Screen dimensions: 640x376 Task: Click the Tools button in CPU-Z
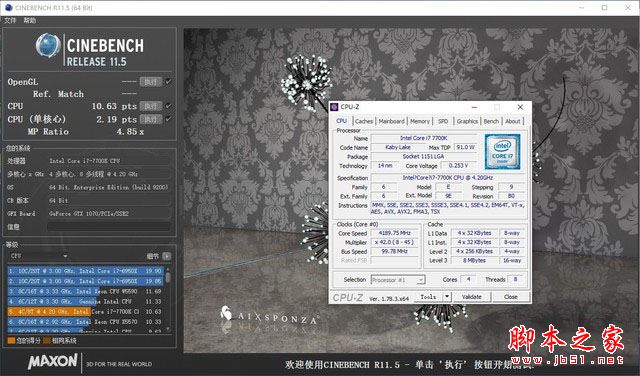click(x=428, y=297)
